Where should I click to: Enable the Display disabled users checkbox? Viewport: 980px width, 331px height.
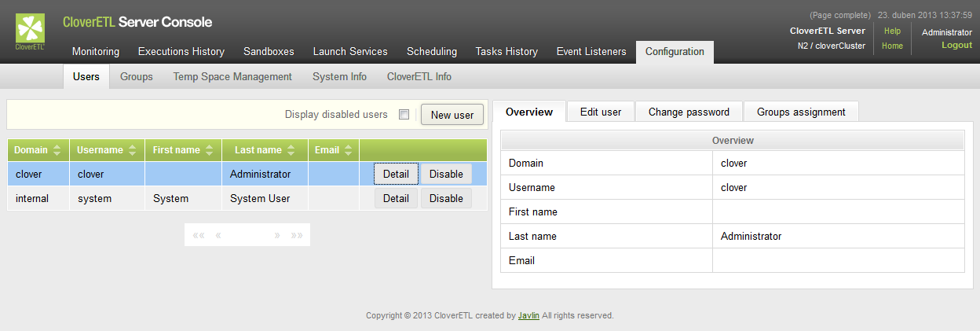pos(404,115)
